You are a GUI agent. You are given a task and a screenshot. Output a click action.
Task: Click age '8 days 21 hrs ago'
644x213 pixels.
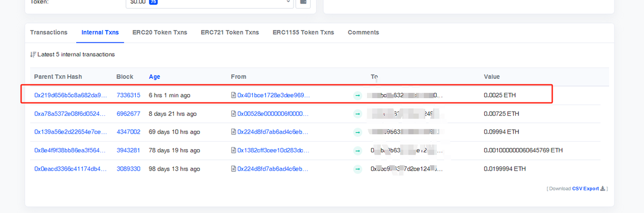pos(173,114)
